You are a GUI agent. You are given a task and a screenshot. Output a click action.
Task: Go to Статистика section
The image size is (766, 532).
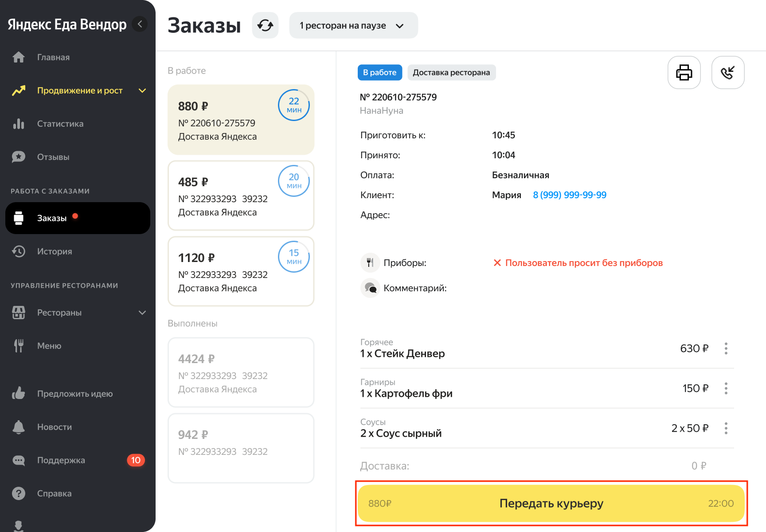click(60, 124)
